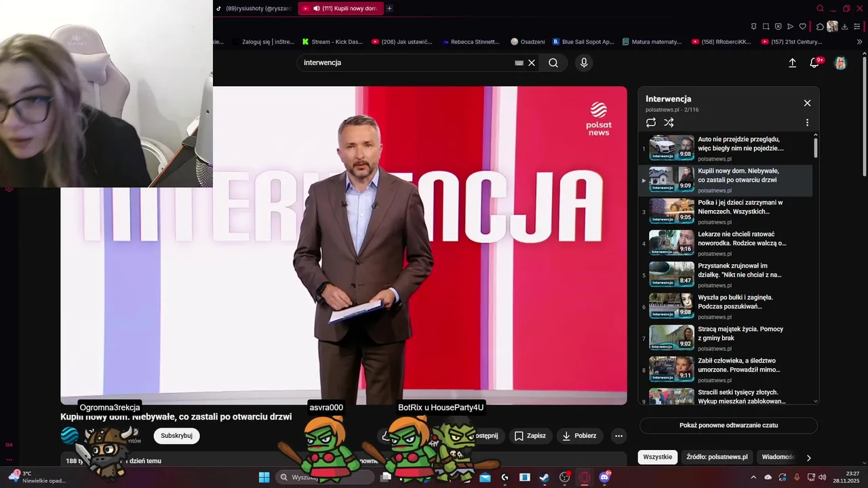
Task: Open the (206) Jak ustawić bookmark
Action: pos(401,41)
